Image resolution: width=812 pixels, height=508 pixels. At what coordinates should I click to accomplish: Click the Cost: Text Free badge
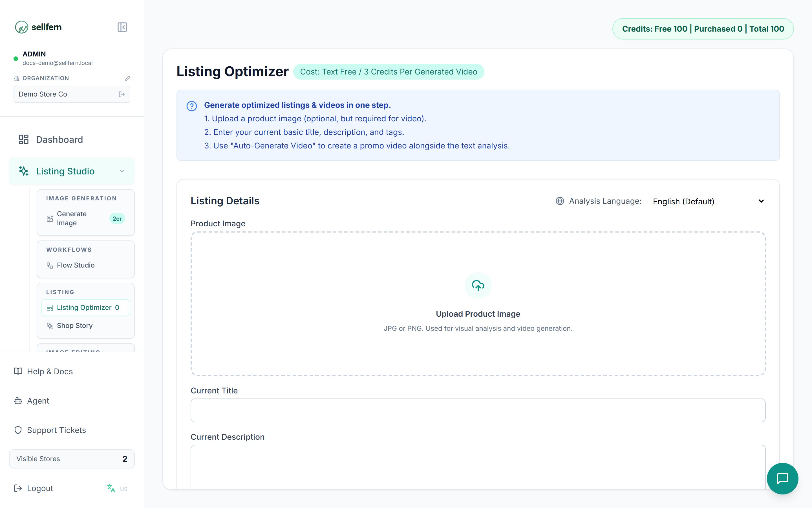click(389, 72)
